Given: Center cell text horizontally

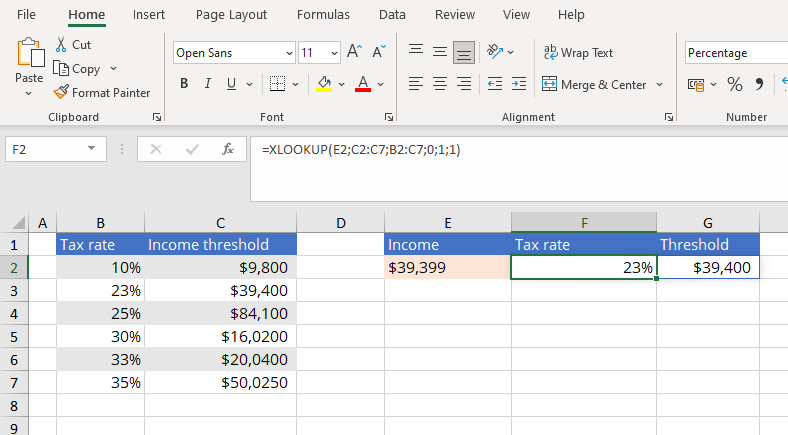Looking at the screenshot, I should [x=440, y=84].
